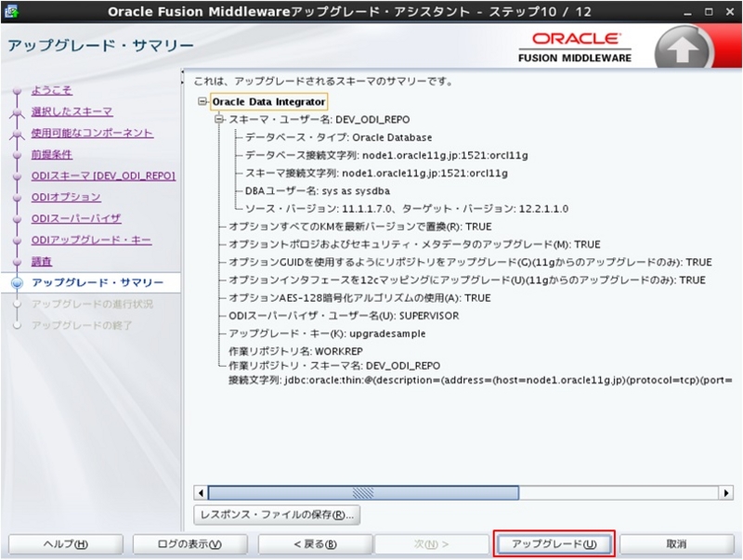The height and width of the screenshot is (560, 743).
Task: Click the right arrow of the horizontal scrollbar
Action: 726,493
